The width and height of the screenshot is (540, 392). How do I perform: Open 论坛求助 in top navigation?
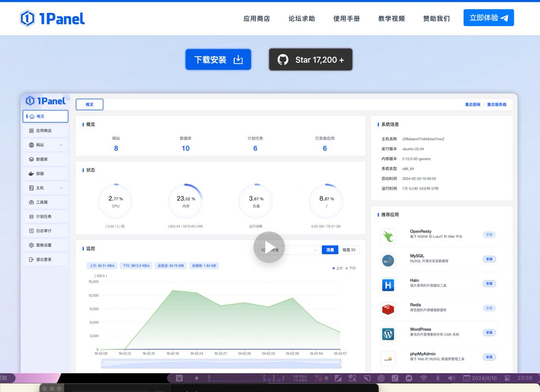click(301, 18)
